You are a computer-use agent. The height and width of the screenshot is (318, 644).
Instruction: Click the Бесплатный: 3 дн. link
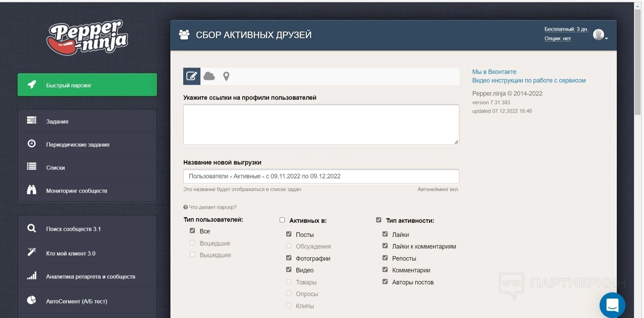(566, 29)
